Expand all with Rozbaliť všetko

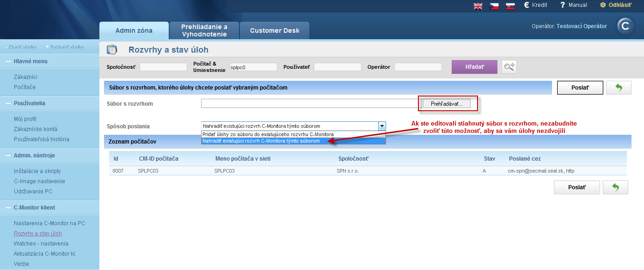point(65,47)
